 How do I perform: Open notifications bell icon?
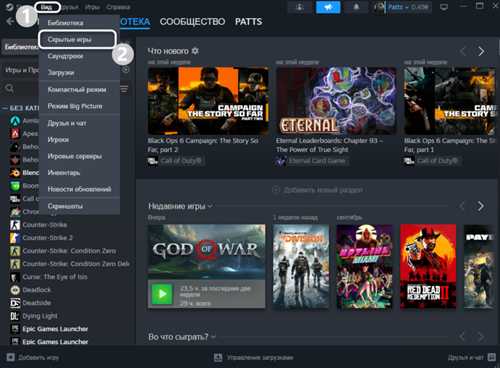(356, 7)
